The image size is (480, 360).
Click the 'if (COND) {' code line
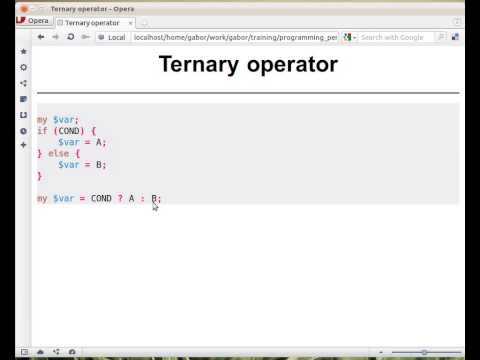pyautogui.click(x=67, y=131)
